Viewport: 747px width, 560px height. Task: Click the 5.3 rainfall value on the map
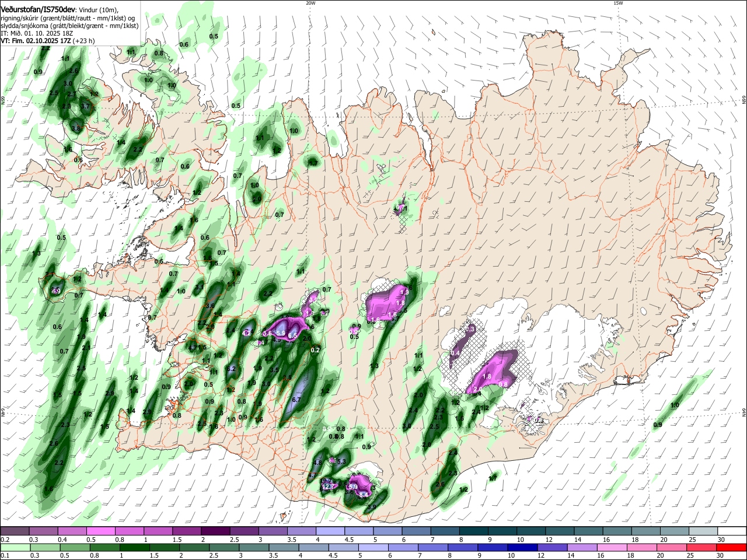coord(342,461)
